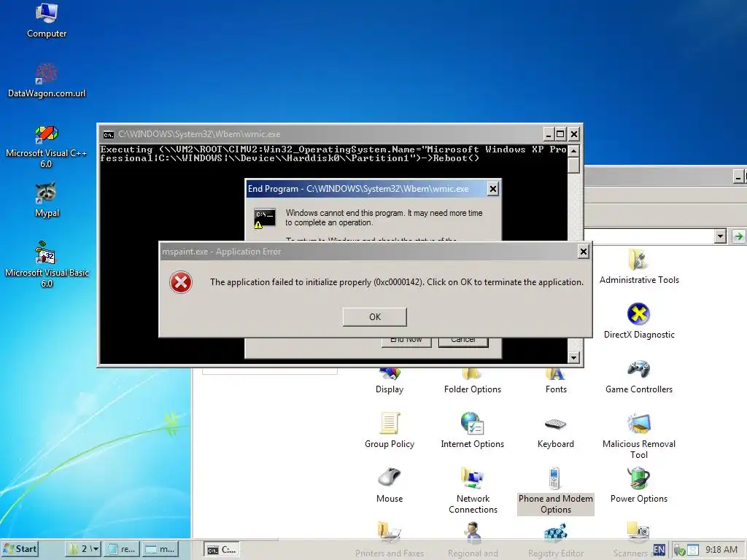Open Microsoft Visual C++ 6.0 shortcut
This screenshot has width=747, height=560.
click(47, 146)
